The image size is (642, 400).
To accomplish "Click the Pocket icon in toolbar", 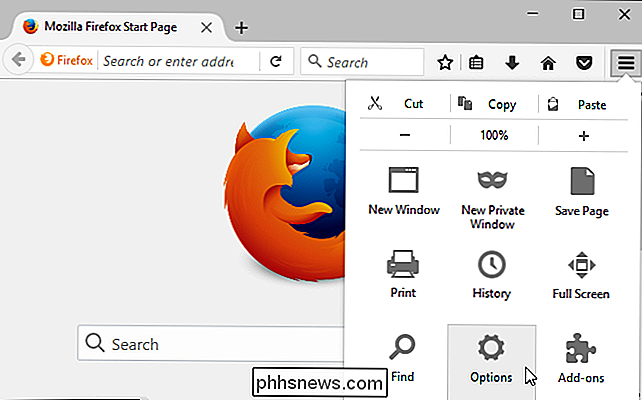I will tap(584, 63).
